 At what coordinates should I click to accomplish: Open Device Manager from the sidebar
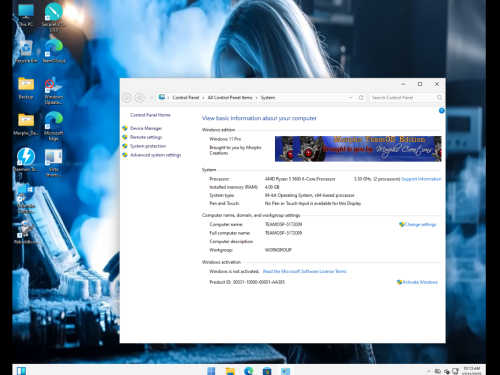pyautogui.click(x=146, y=128)
